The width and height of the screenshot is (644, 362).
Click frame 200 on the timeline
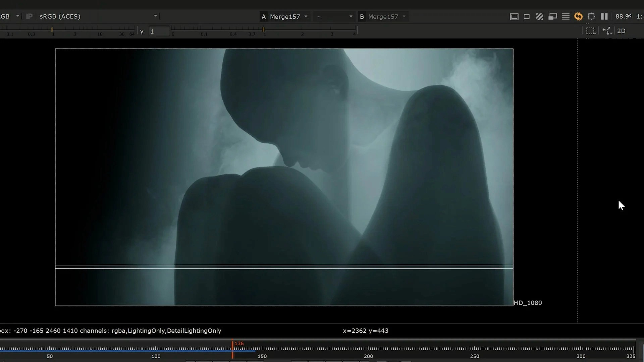click(368, 349)
